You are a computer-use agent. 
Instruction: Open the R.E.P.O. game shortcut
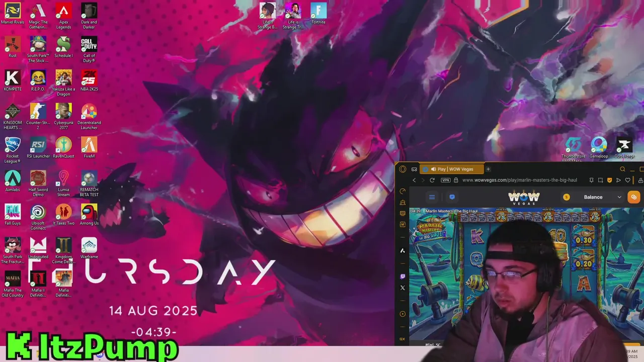tap(38, 80)
